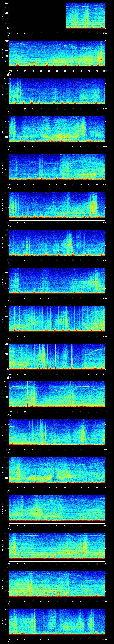Select the '7:25:00' start time label
This screenshot has width=114, height=644.
[x=9, y=639]
